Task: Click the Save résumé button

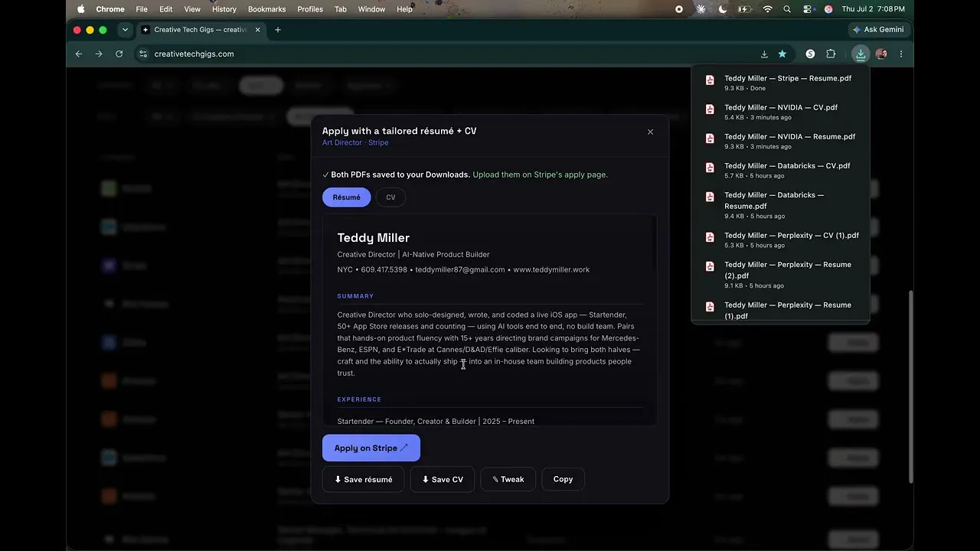Action: [x=363, y=479]
